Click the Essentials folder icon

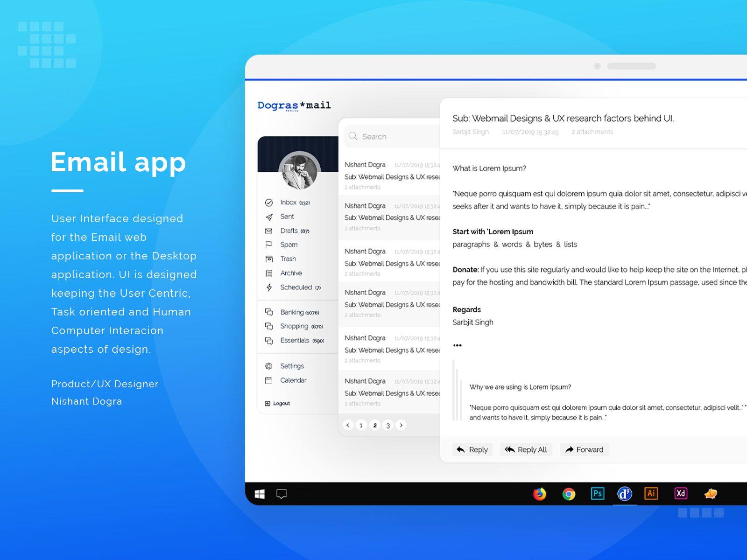(269, 341)
